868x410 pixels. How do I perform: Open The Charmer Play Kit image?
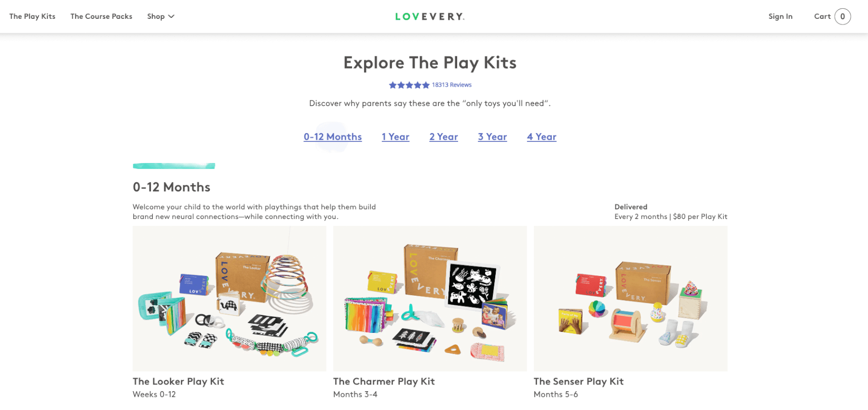click(x=430, y=299)
